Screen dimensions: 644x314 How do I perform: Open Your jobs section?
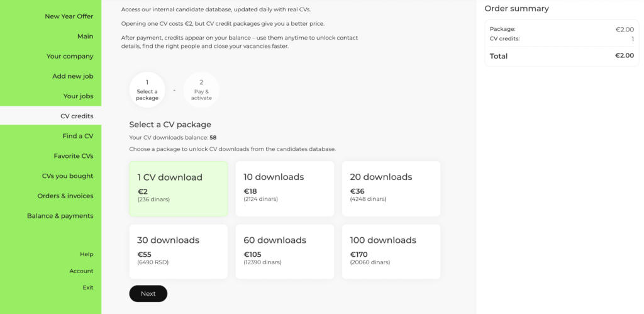pos(78,96)
